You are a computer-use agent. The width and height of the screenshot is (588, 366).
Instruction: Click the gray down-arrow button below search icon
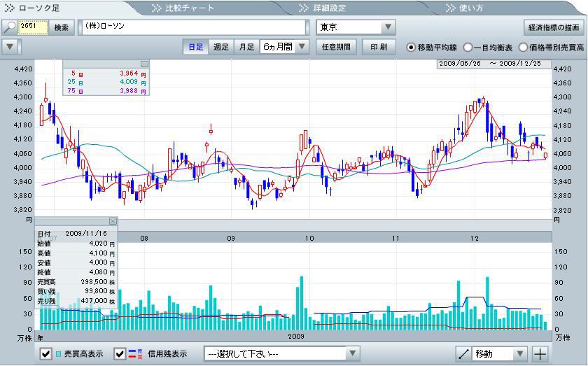[x=9, y=47]
